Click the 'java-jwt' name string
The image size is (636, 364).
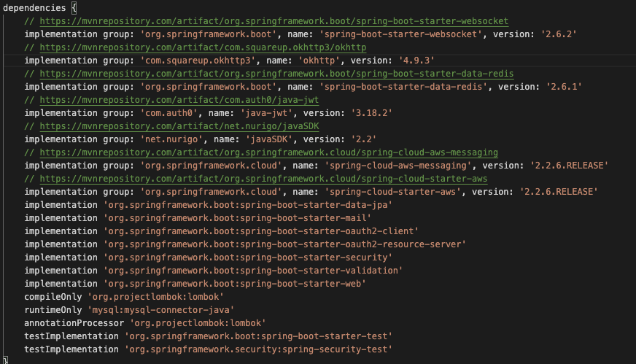(x=266, y=113)
